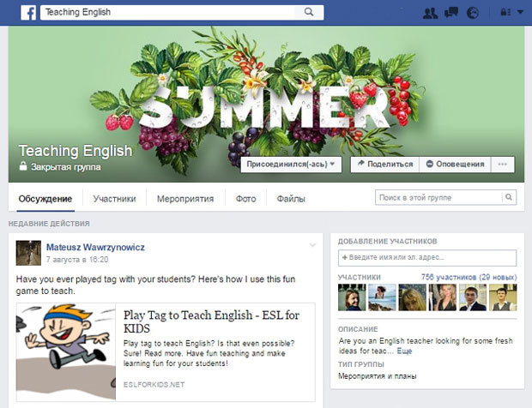Click the Оповещения button
This screenshot has height=408, width=532.
click(455, 165)
